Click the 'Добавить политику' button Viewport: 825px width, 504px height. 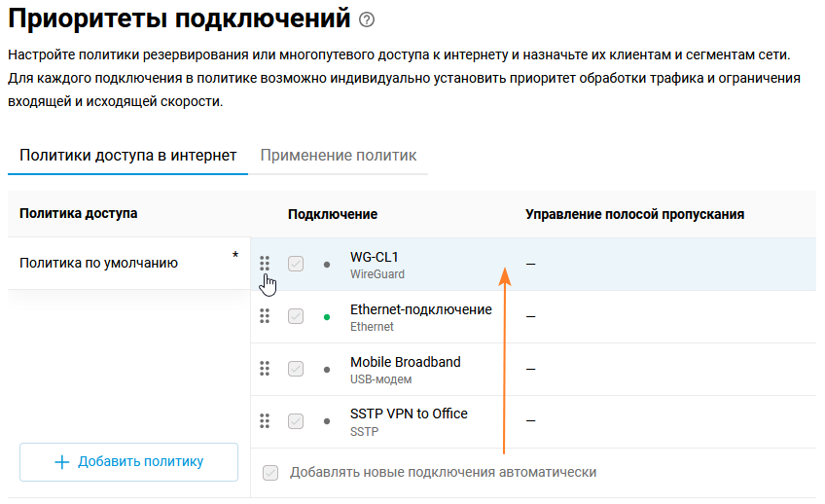point(128,462)
